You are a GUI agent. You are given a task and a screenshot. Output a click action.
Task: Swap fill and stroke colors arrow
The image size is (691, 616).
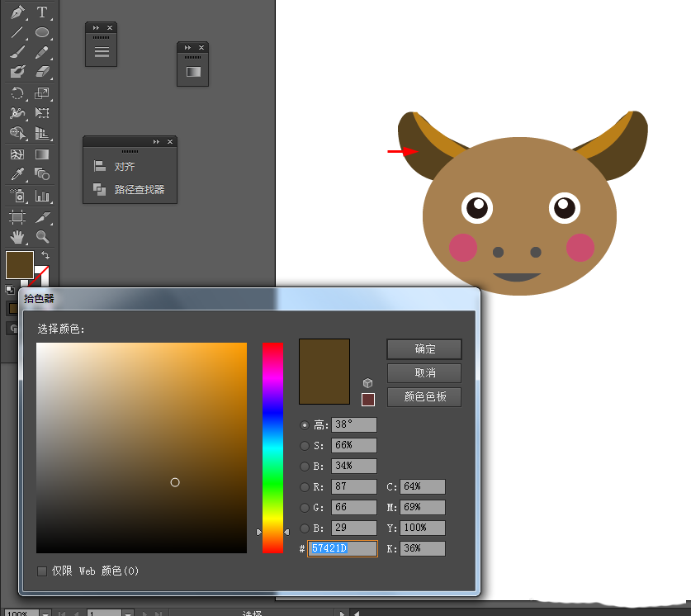click(45, 254)
